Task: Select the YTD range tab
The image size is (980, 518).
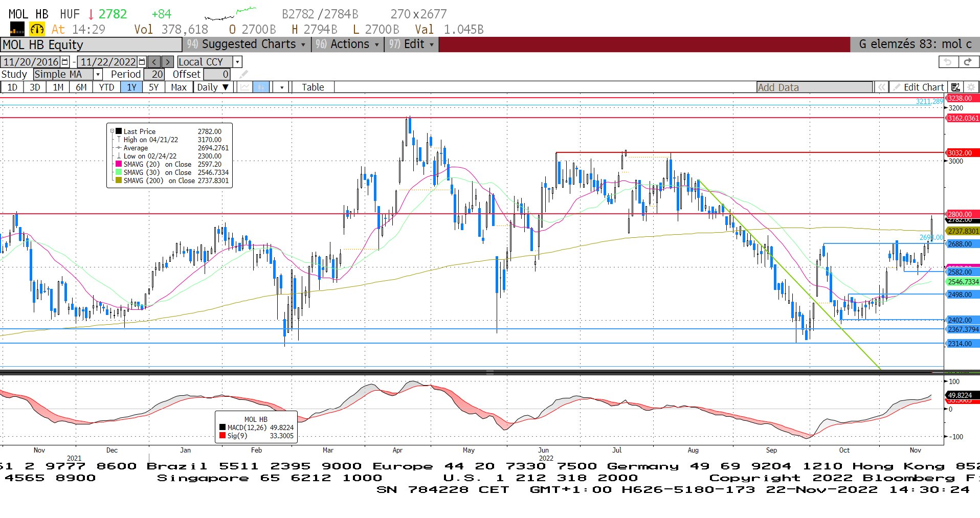Action: pos(106,87)
